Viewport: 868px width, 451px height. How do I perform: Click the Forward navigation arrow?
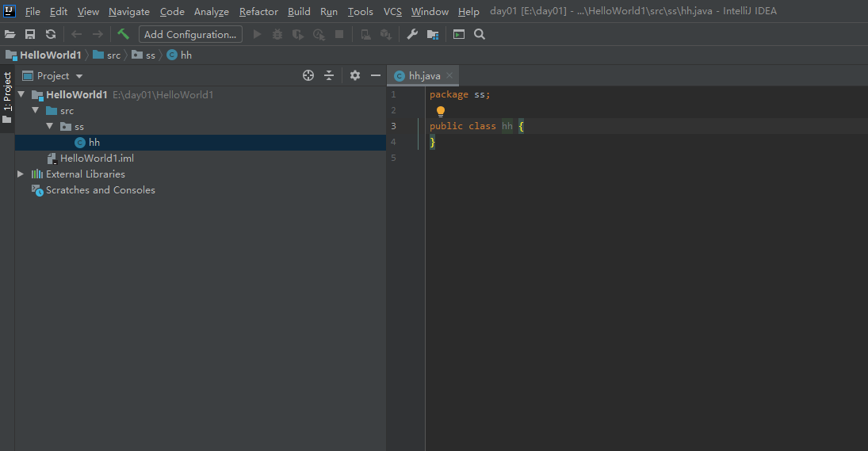[x=98, y=34]
